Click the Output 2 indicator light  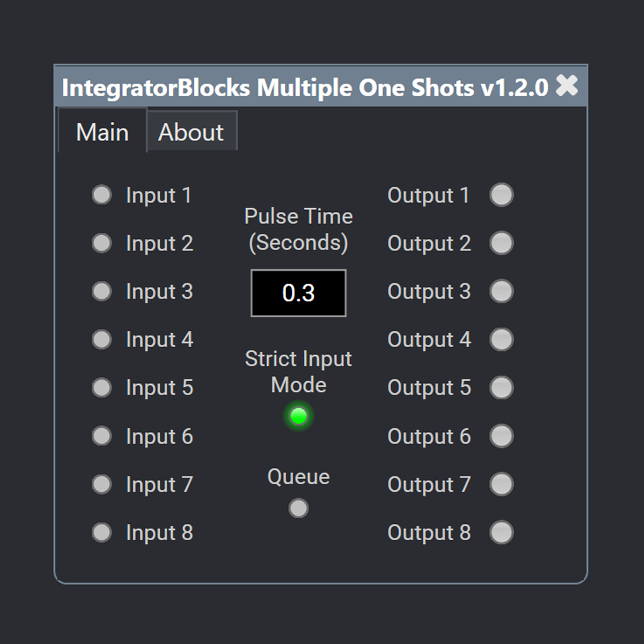pyautogui.click(x=501, y=243)
